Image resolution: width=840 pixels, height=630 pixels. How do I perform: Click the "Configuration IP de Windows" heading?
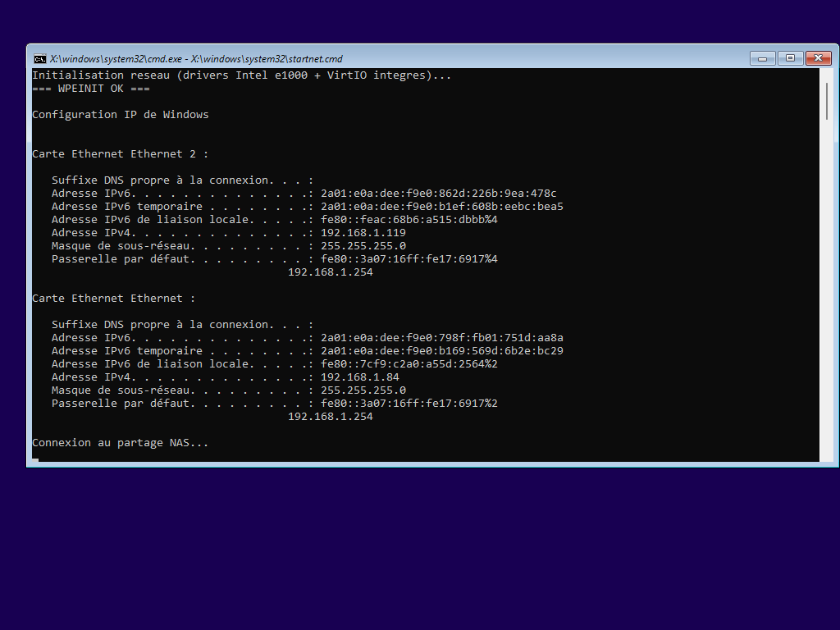[x=120, y=115]
